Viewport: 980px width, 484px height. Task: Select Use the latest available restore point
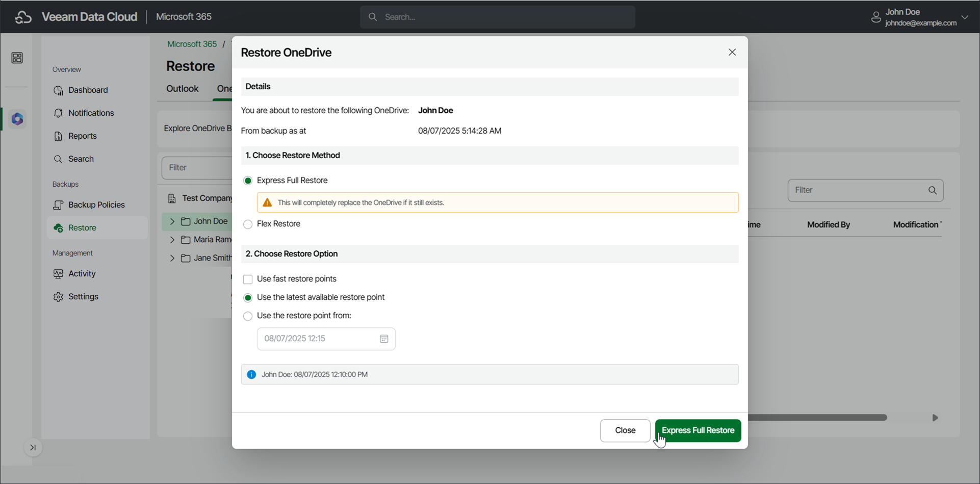point(248,298)
